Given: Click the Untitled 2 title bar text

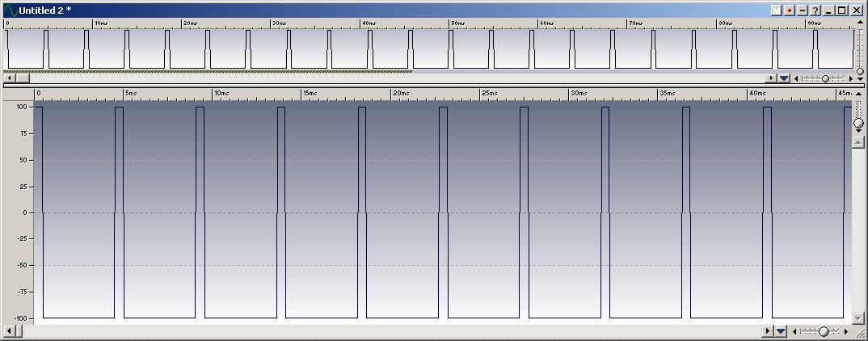Looking at the screenshot, I should (44, 11).
